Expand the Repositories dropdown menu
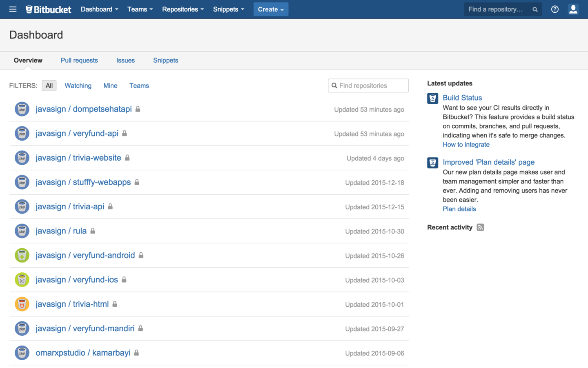Viewport: 588px width, 368px height. point(183,9)
